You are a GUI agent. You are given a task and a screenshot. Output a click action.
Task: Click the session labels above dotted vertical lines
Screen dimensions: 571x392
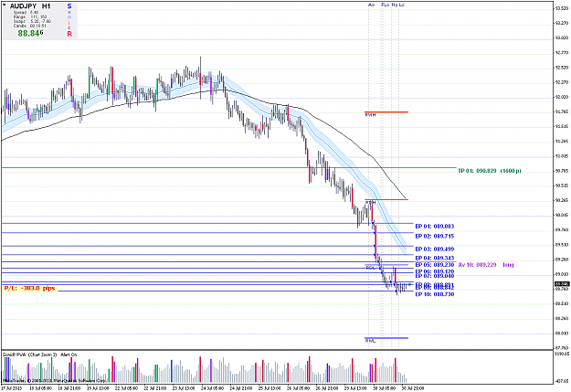pyautogui.click(x=386, y=5)
